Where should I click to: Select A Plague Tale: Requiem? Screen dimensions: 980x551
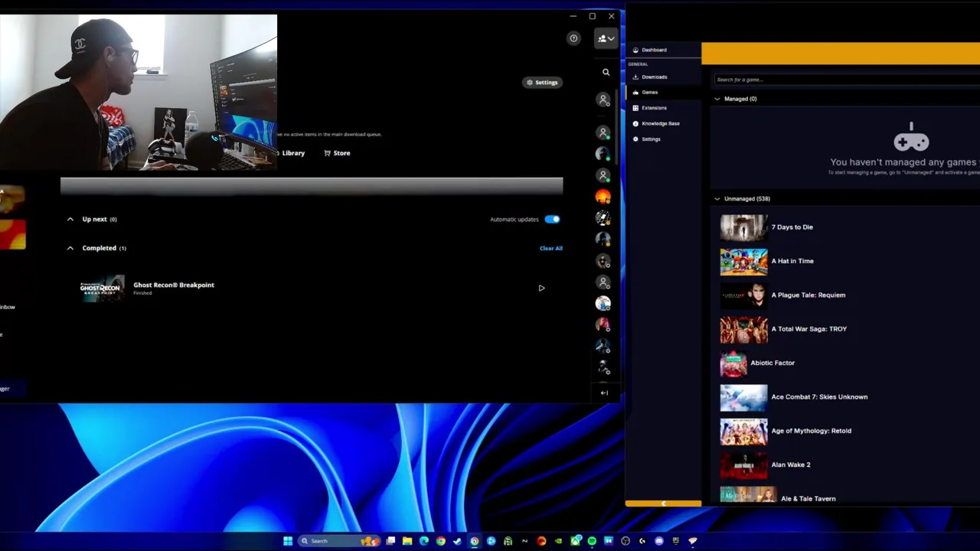tap(808, 295)
